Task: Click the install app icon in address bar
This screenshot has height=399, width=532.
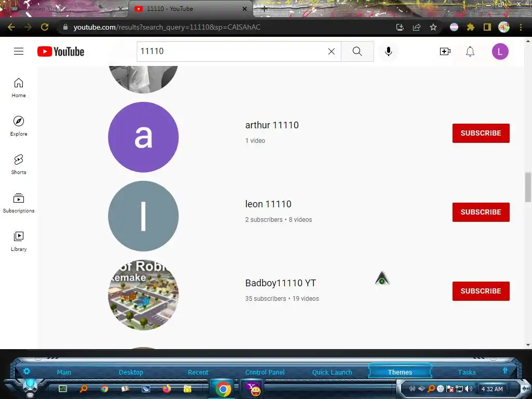Action: point(400,27)
